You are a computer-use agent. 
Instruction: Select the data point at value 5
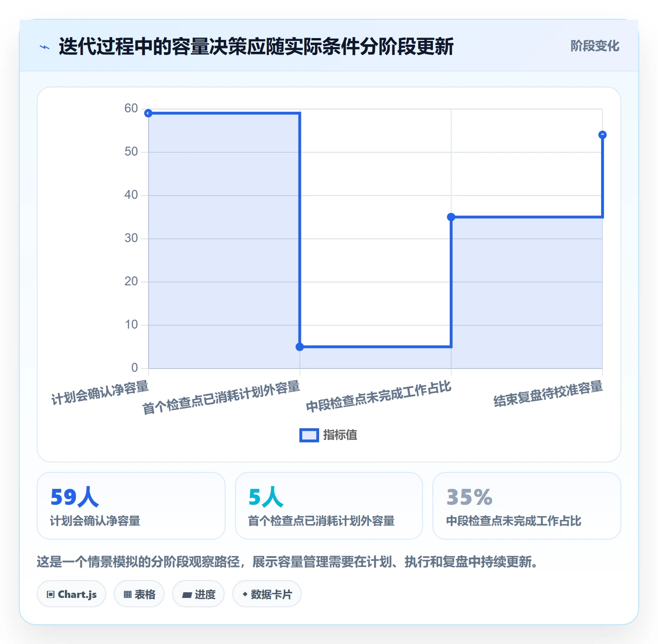[300, 347]
